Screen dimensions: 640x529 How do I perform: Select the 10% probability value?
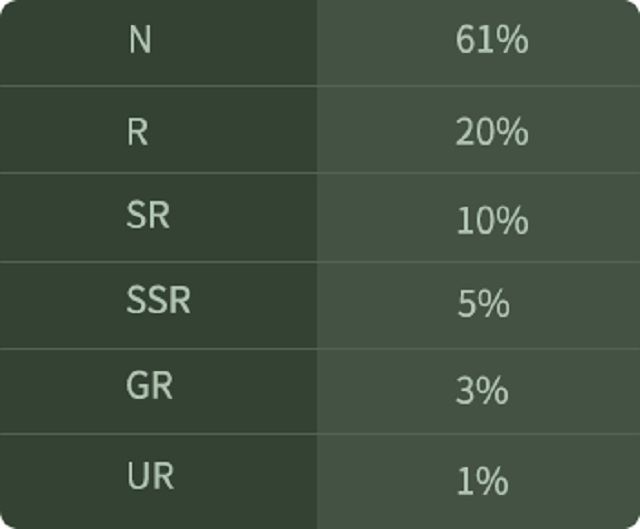click(491, 220)
